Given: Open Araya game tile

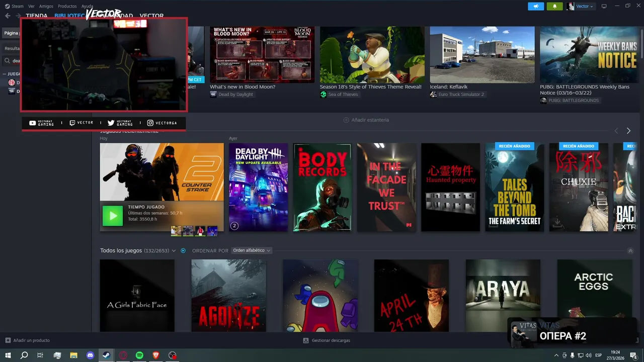Looking at the screenshot, I should pyautogui.click(x=503, y=296).
